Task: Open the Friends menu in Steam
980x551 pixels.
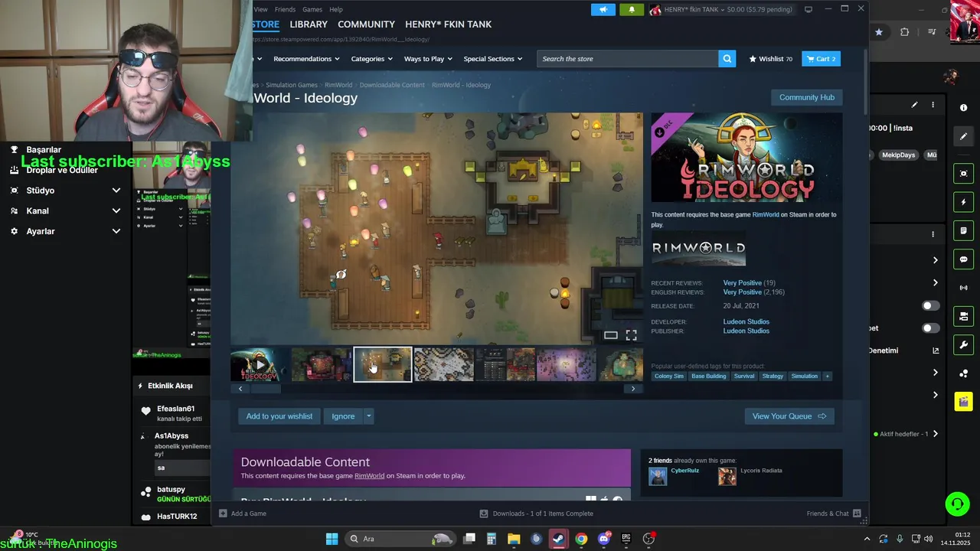Action: coord(285,9)
